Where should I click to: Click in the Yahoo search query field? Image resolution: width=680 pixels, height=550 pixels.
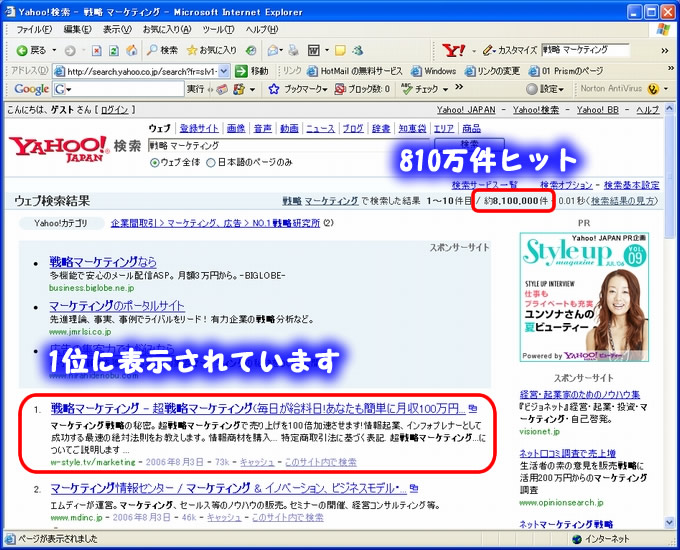[x=288, y=145]
